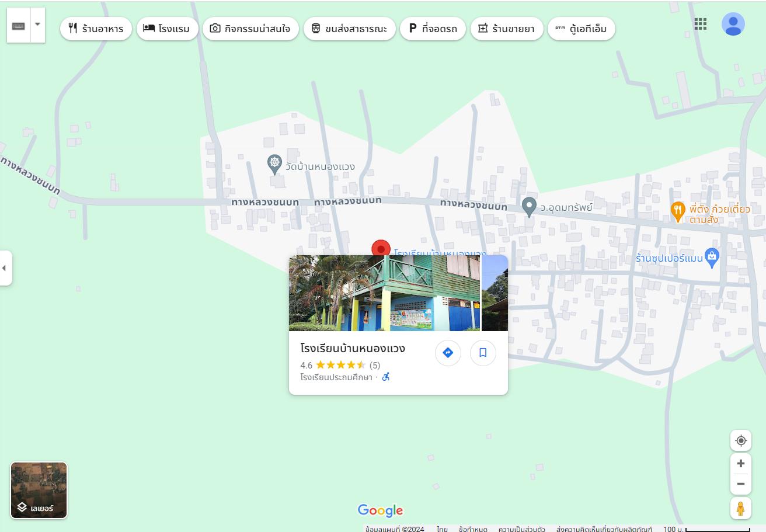Open the school building photo
Screen dimensions: 766x532
pos(384,293)
